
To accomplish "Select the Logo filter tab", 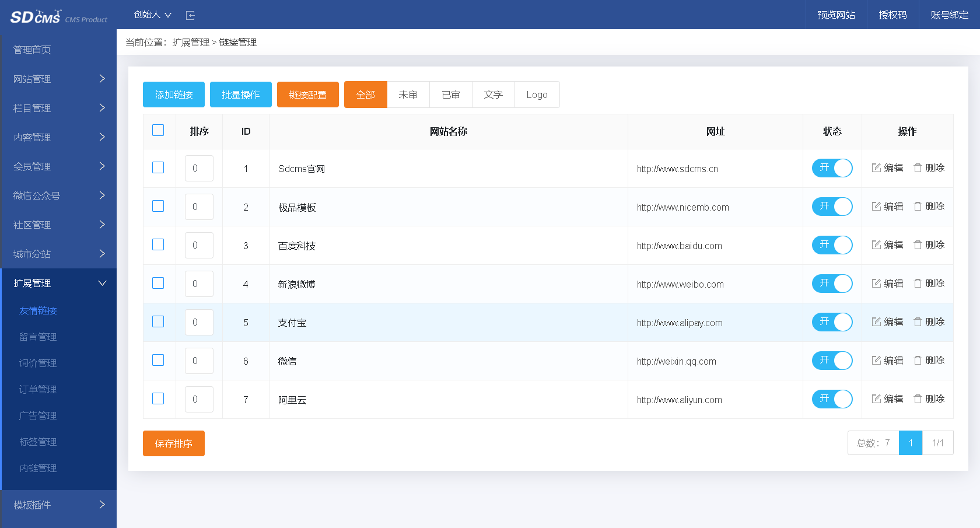I will tap(536, 94).
